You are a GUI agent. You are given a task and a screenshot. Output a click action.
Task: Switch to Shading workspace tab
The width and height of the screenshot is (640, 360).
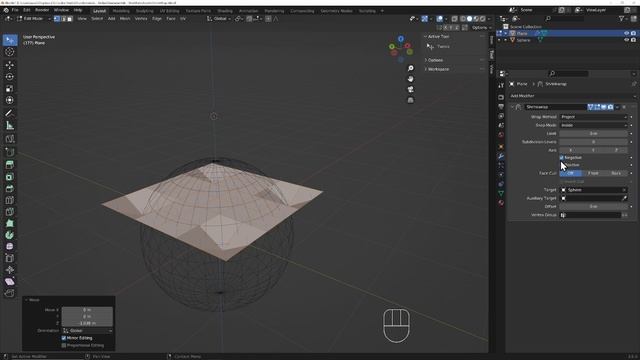tap(224, 11)
